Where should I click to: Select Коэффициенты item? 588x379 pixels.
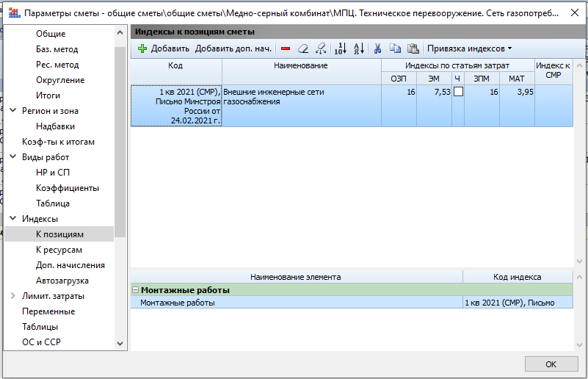coord(68,187)
